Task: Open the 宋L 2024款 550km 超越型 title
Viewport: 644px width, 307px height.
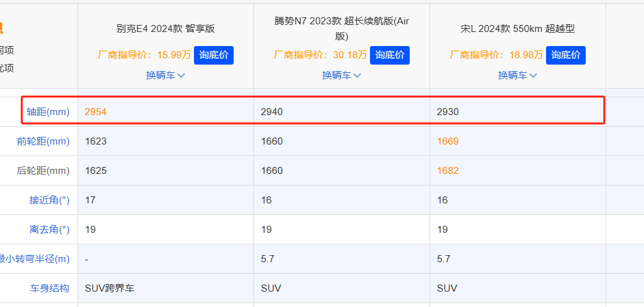Action: pyautogui.click(x=517, y=29)
